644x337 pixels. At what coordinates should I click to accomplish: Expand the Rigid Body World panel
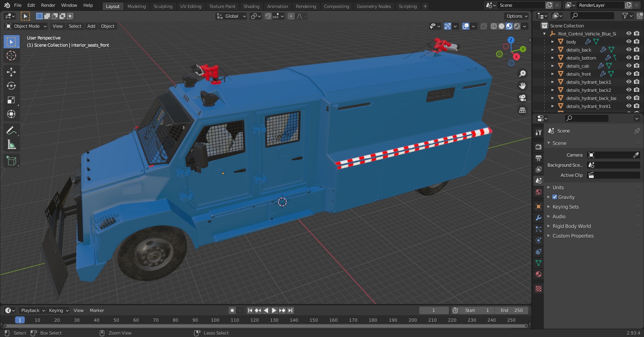[x=572, y=226]
